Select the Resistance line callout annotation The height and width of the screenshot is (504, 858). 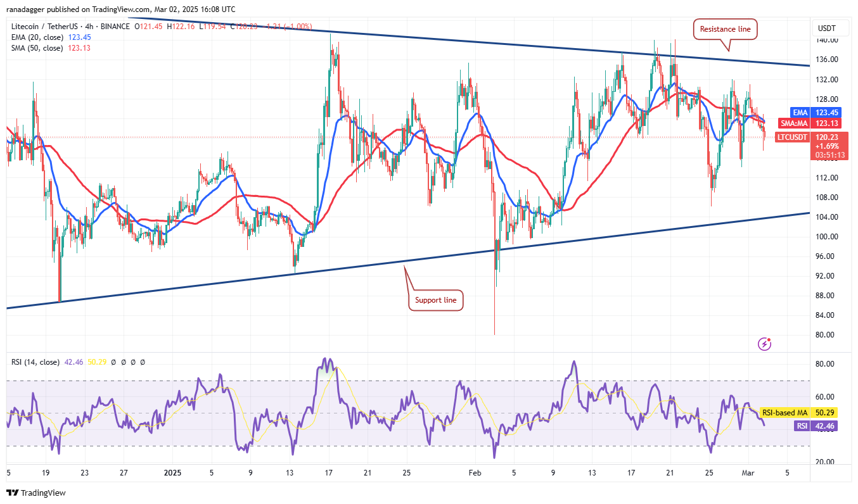(x=724, y=29)
